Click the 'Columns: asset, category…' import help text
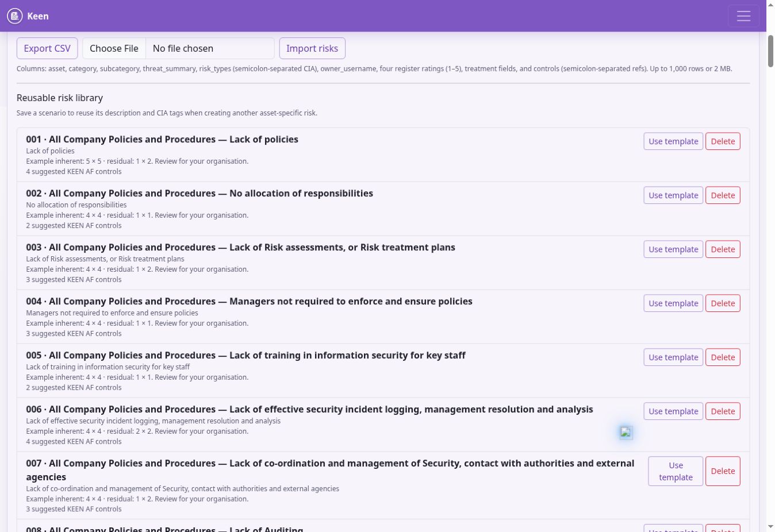775x532 pixels. [x=374, y=69]
